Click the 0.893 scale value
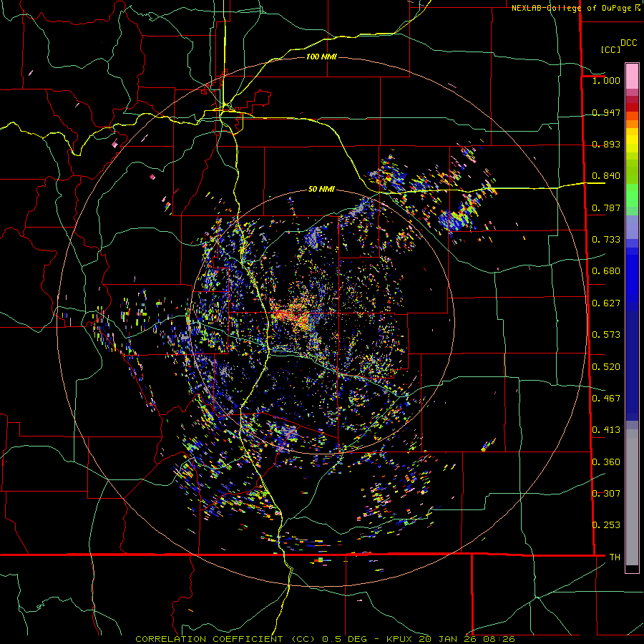The image size is (644, 644). (606, 144)
